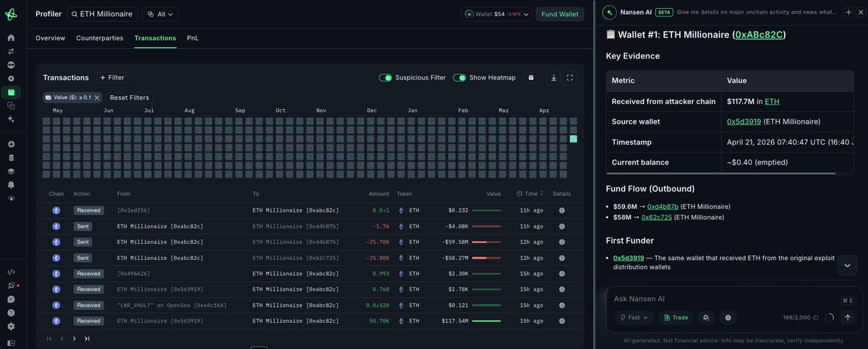This screenshot has height=349, width=868.
Task: Click the download transactions icon
Action: 553,77
